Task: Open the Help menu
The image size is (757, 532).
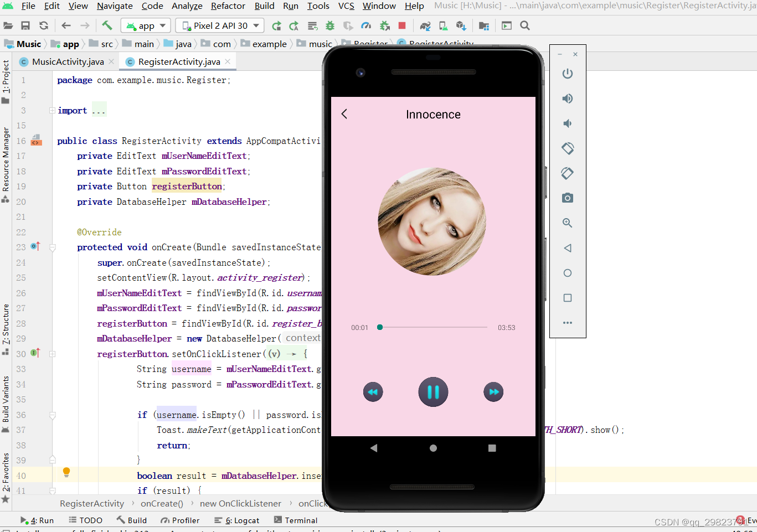Action: 414,6
